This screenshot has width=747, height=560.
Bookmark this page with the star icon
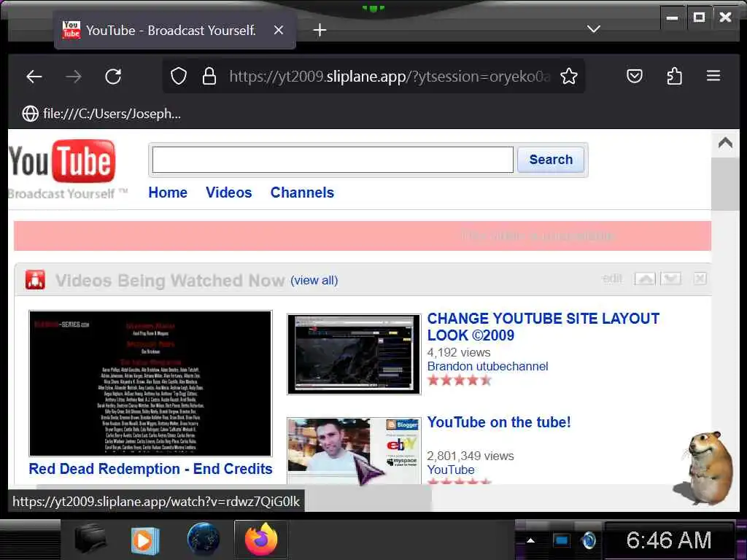tap(569, 76)
